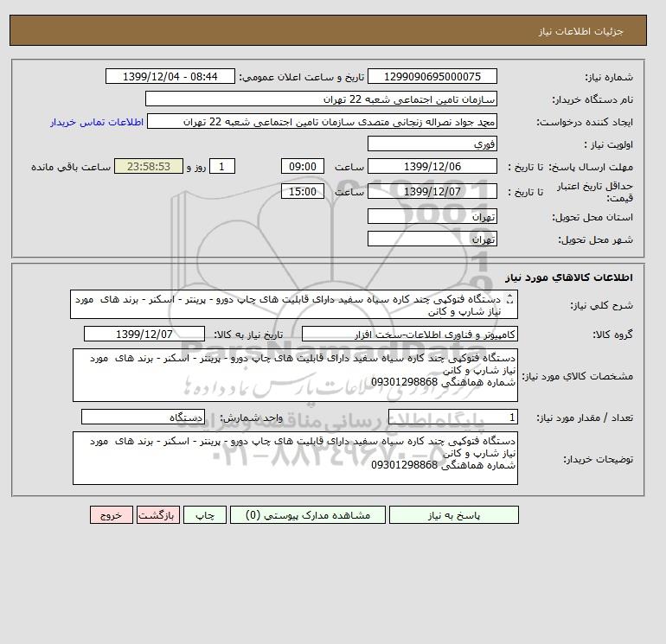Click the 'واحد شمارش:' label
Viewport: 666px width, 644px height.
click(251, 418)
